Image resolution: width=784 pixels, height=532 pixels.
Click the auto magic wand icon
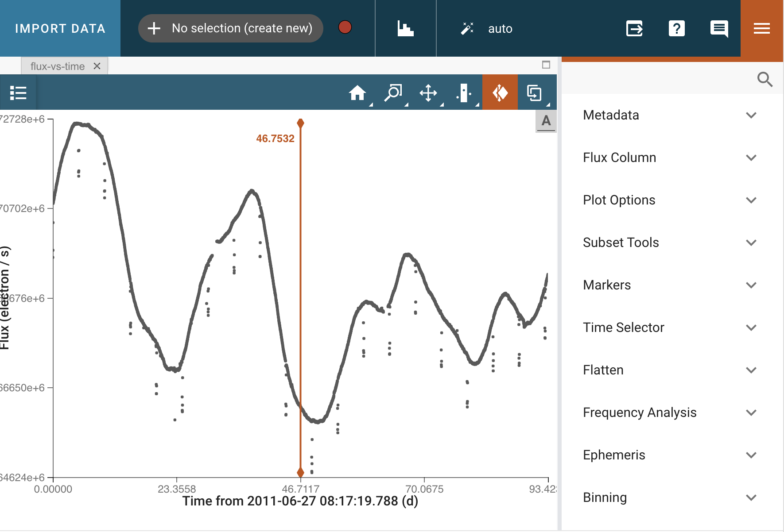coord(467,28)
